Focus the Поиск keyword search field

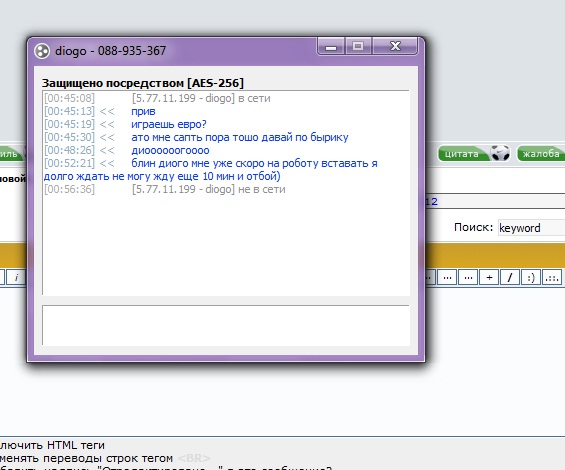tap(531, 228)
